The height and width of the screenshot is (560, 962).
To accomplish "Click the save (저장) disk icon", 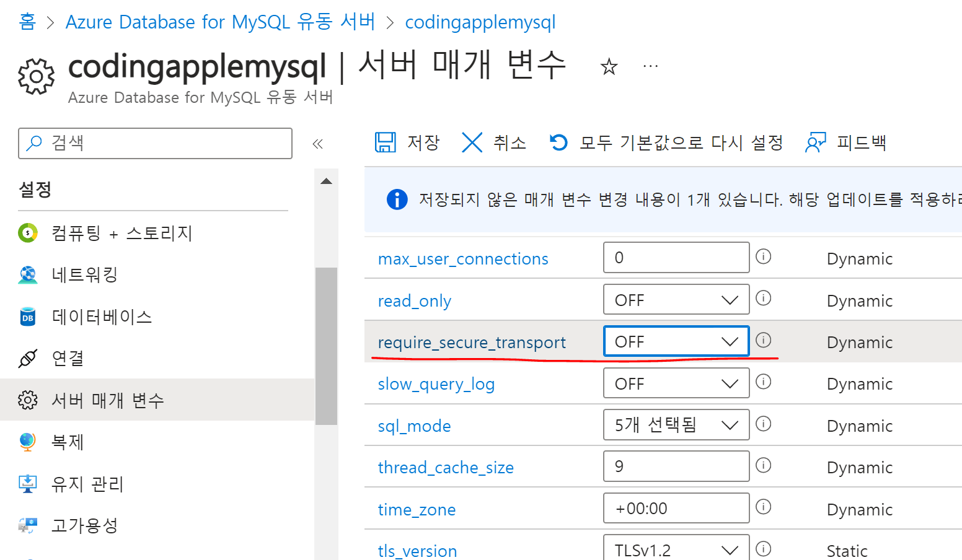I will 386,142.
